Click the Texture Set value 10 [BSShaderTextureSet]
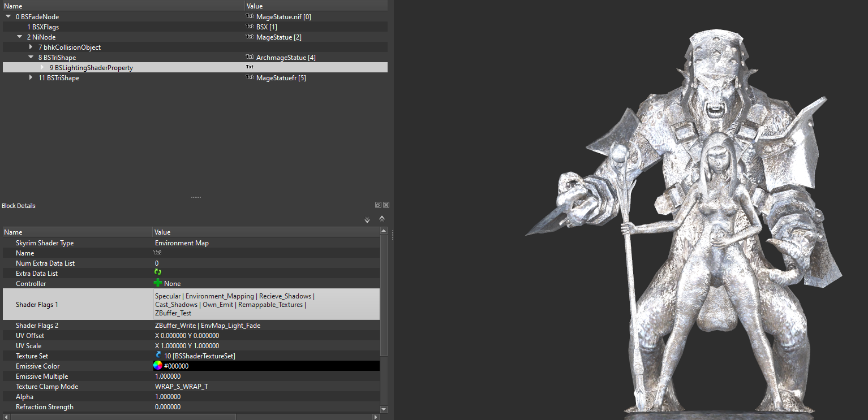The height and width of the screenshot is (420, 868). (200, 356)
